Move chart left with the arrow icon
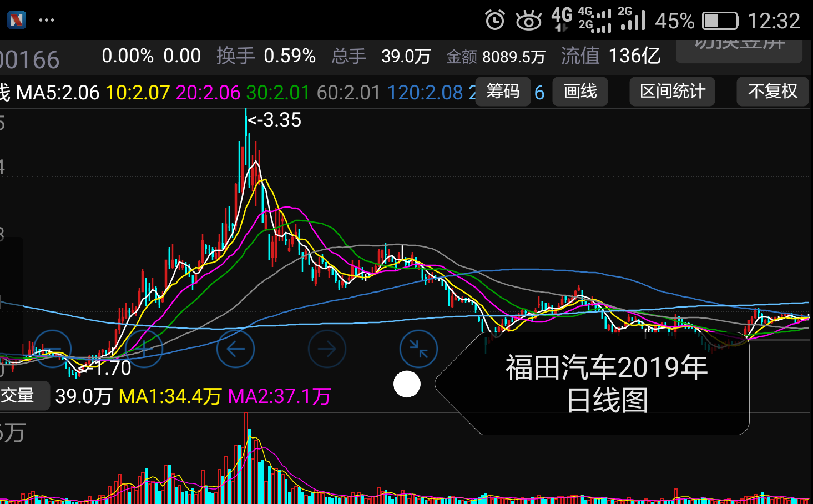 [x=235, y=349]
